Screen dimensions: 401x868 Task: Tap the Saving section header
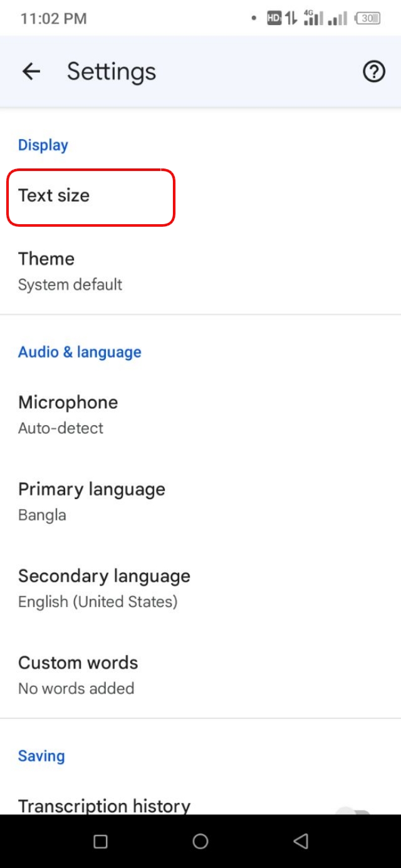pyautogui.click(x=41, y=756)
